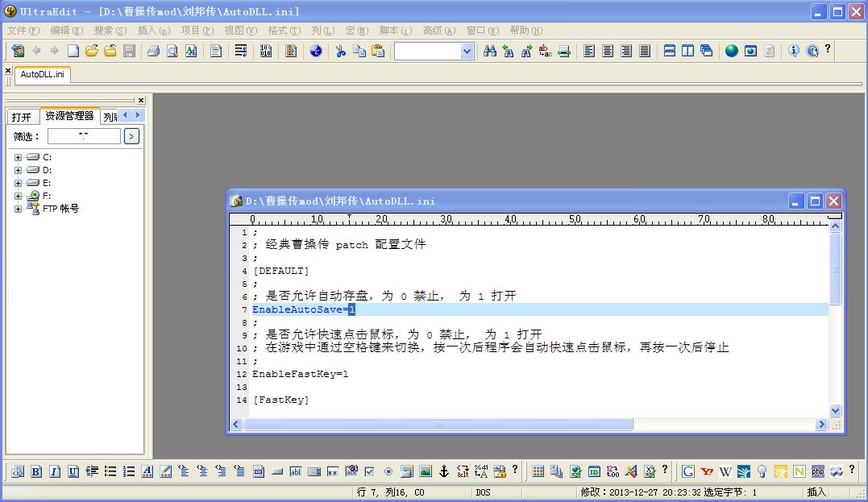The image size is (868, 502).
Task: Click the document's horizontal scrollbar thumb
Action: coord(438,424)
